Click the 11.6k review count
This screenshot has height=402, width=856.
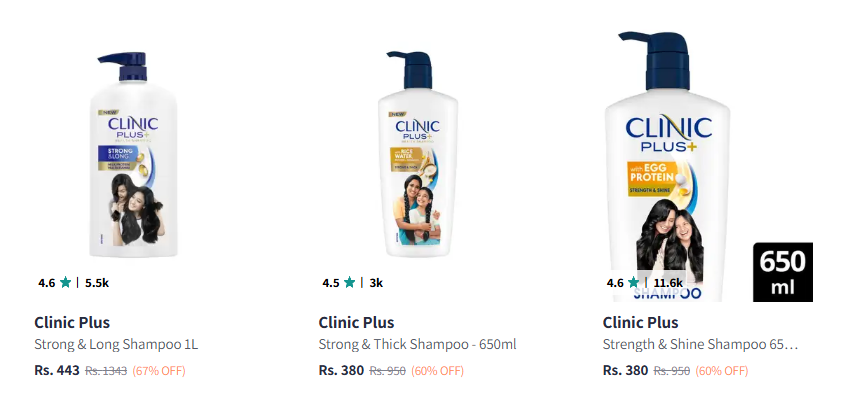pyautogui.click(x=668, y=283)
